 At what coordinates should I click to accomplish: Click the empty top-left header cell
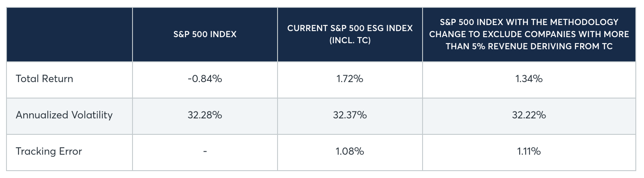pyautogui.click(x=69, y=35)
